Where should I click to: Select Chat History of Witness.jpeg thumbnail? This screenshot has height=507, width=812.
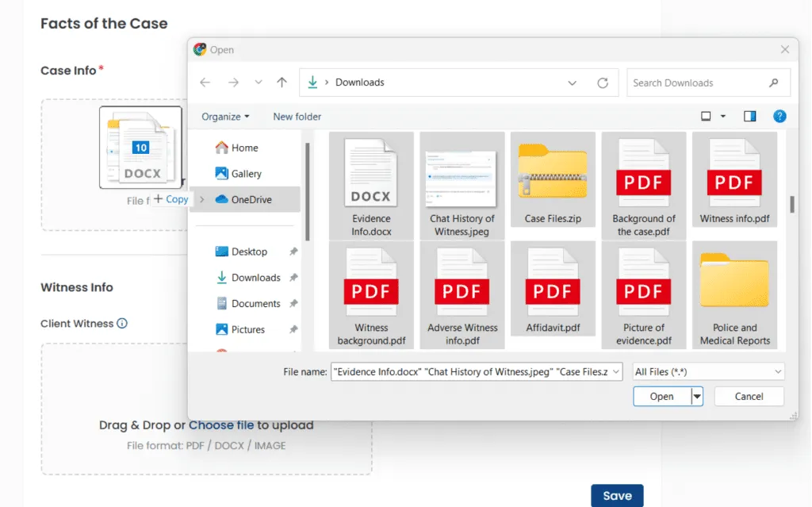pyautogui.click(x=462, y=186)
